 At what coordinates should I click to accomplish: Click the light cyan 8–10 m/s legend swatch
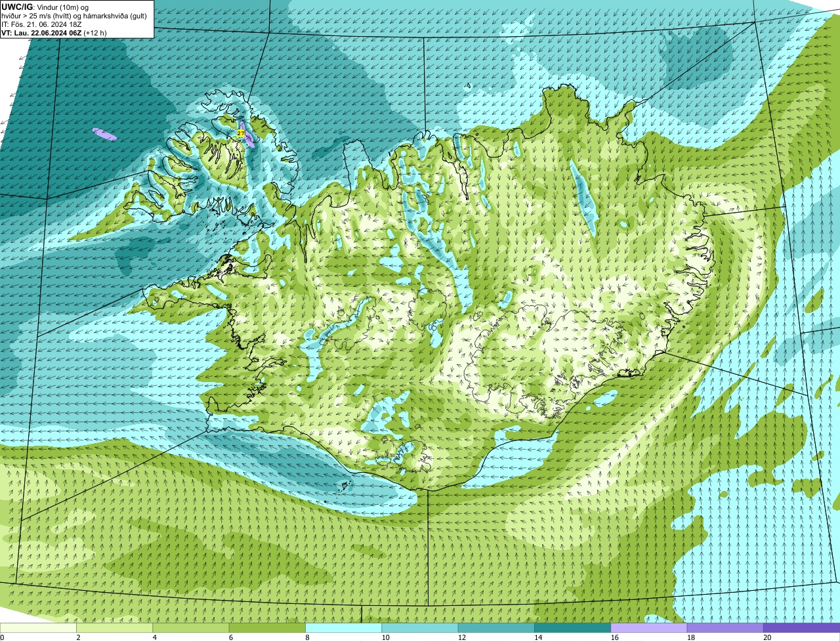344,628
